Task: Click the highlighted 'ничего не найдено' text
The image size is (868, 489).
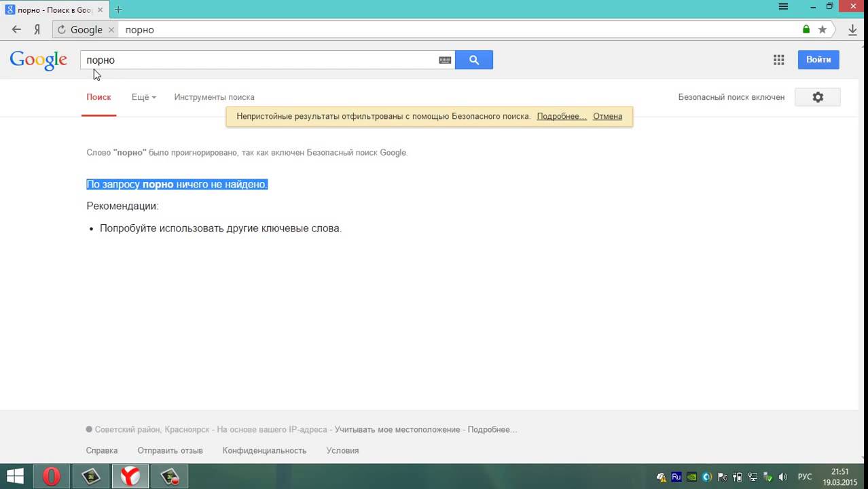Action: pos(222,184)
